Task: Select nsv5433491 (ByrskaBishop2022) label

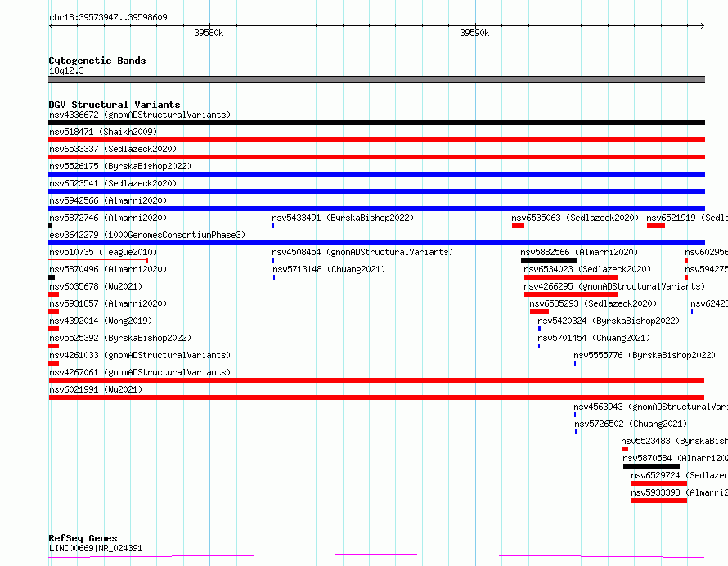Action: [x=343, y=218]
